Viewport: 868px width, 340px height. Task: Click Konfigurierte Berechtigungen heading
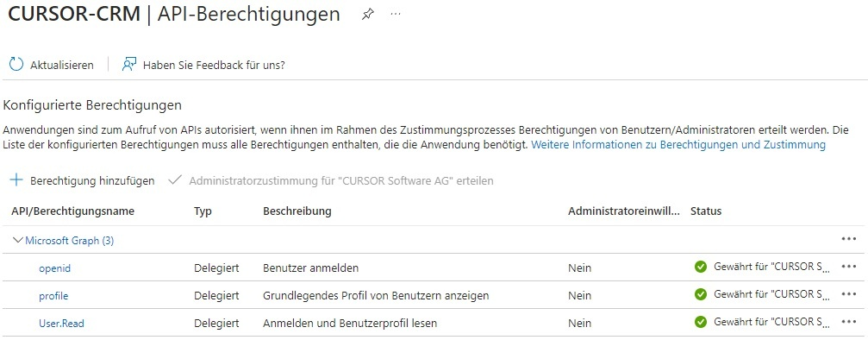click(x=92, y=104)
